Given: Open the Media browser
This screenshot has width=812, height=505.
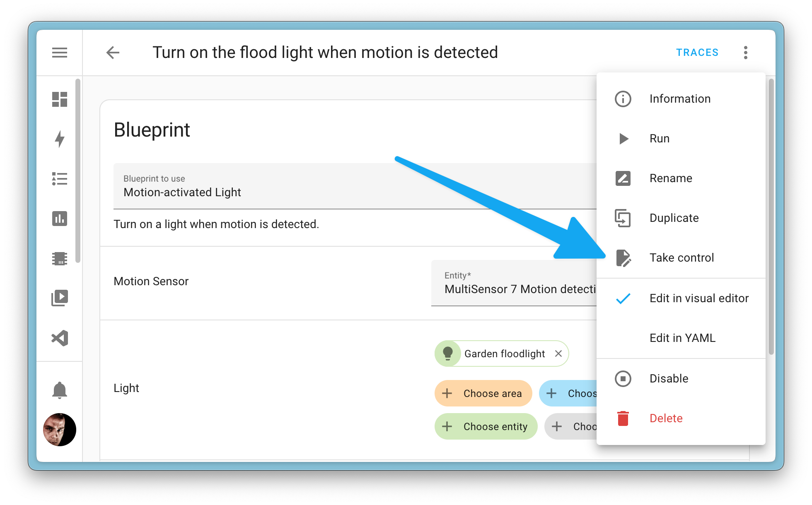Looking at the screenshot, I should point(59,298).
